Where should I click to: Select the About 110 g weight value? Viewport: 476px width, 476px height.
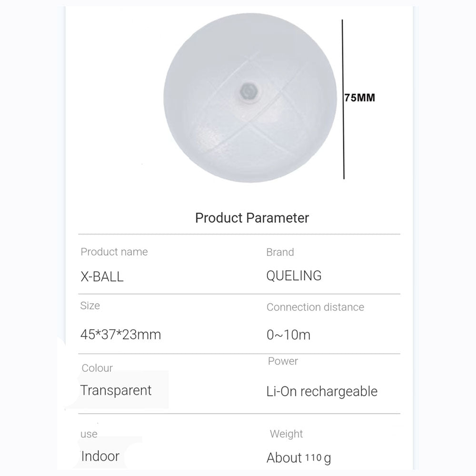(x=299, y=458)
